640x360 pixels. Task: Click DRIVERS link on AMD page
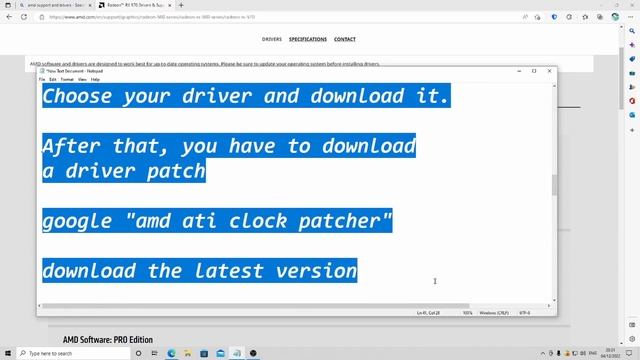(272, 39)
